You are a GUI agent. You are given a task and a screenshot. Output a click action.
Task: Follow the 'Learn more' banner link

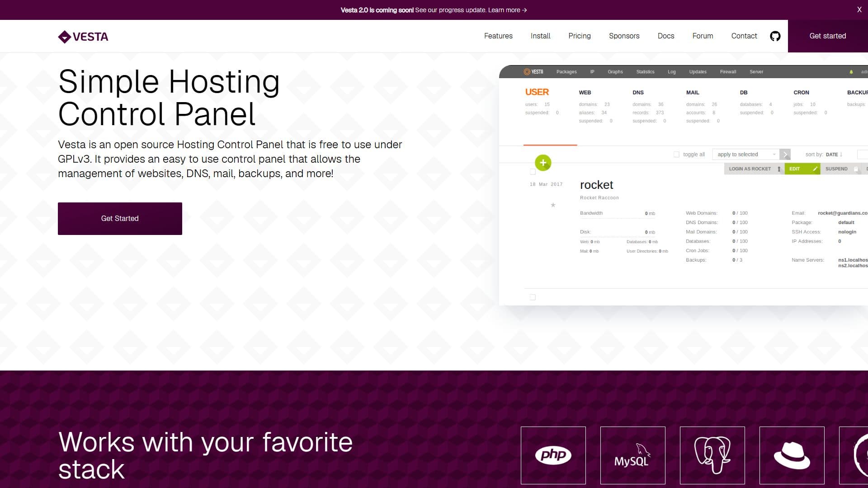coord(507,10)
